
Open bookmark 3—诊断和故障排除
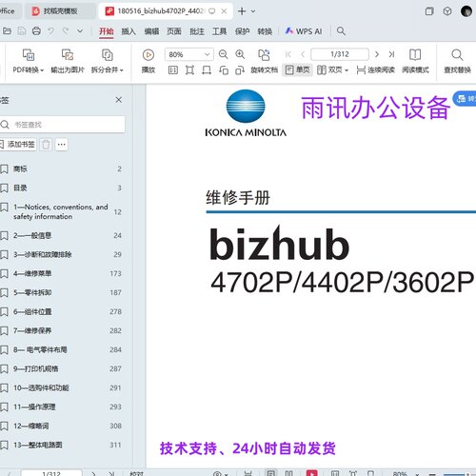click(61, 254)
